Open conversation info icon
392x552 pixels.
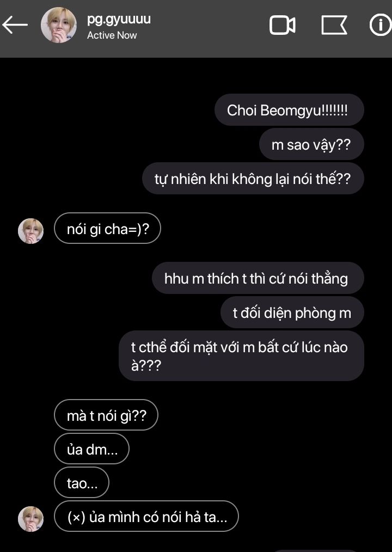[x=380, y=25]
